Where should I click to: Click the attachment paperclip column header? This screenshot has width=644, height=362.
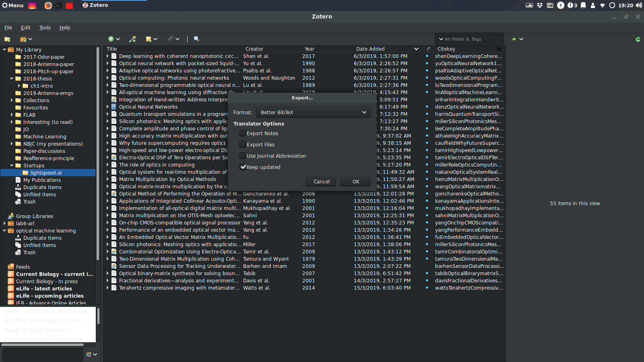click(428, 49)
